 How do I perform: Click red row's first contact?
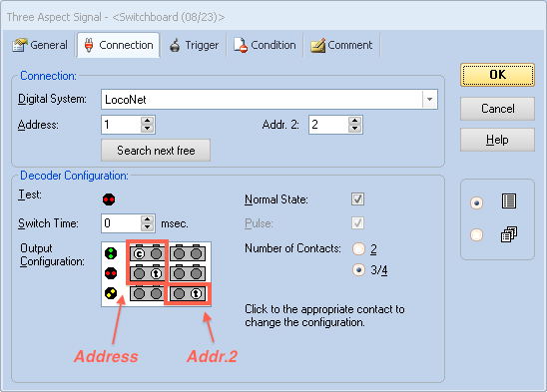click(x=139, y=273)
